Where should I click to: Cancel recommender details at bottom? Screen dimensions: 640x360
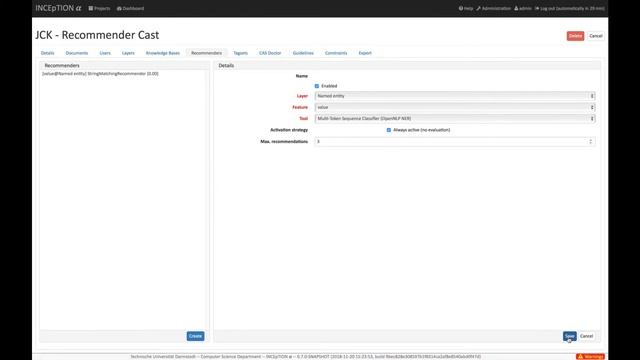587,336
